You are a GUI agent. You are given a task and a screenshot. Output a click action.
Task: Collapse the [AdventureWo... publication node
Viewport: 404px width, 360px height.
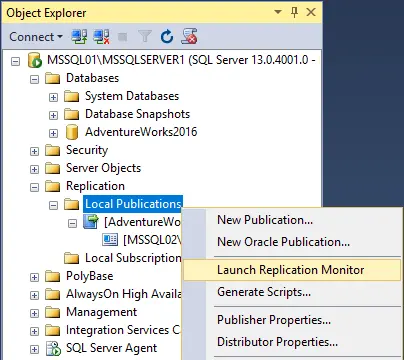coord(72,223)
